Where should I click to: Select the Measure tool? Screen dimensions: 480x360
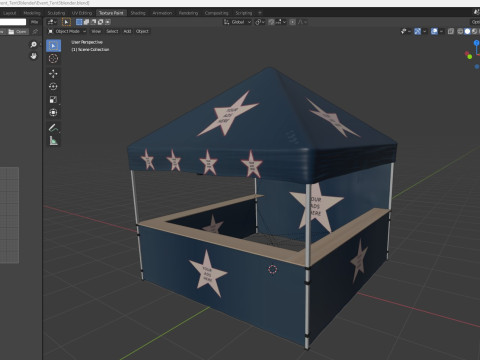[x=53, y=141]
